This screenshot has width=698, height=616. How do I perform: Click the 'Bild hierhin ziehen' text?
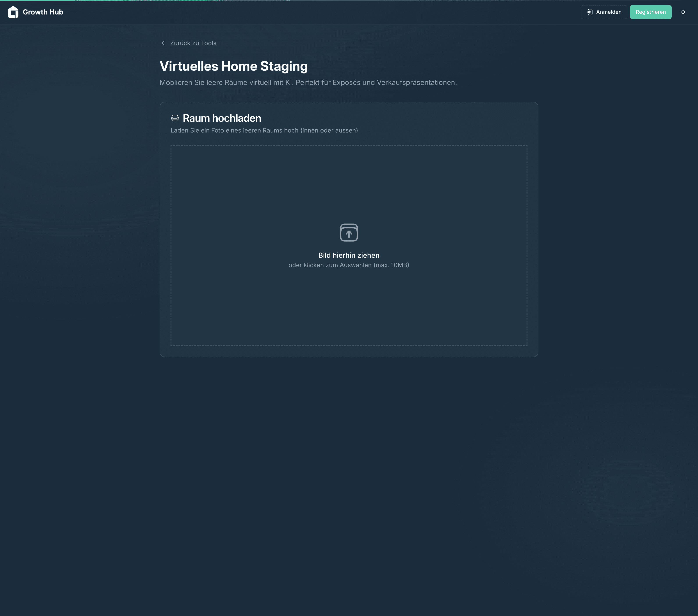tap(349, 255)
